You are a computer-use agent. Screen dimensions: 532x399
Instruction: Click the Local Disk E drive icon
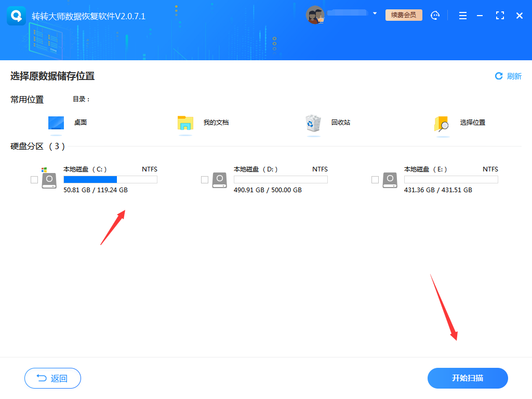click(x=389, y=179)
